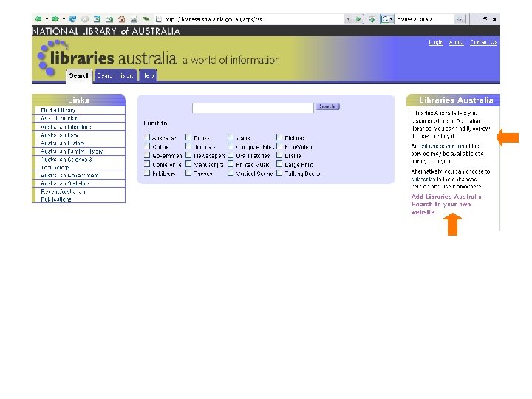The width and height of the screenshot is (532, 399).
Task: Click the Home house icon
Action: pyautogui.click(x=122, y=19)
